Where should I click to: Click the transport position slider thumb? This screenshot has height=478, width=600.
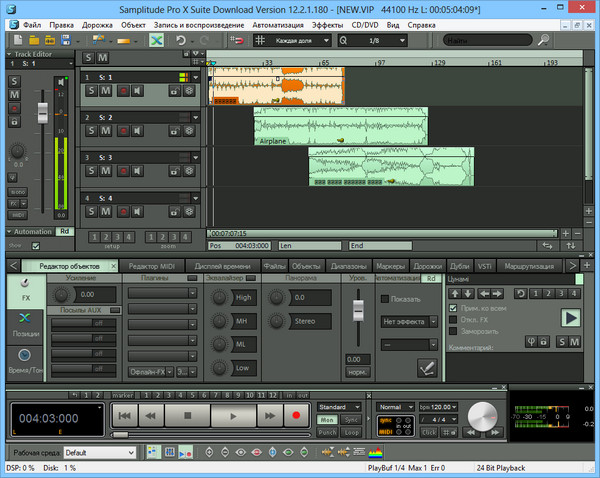point(121,435)
